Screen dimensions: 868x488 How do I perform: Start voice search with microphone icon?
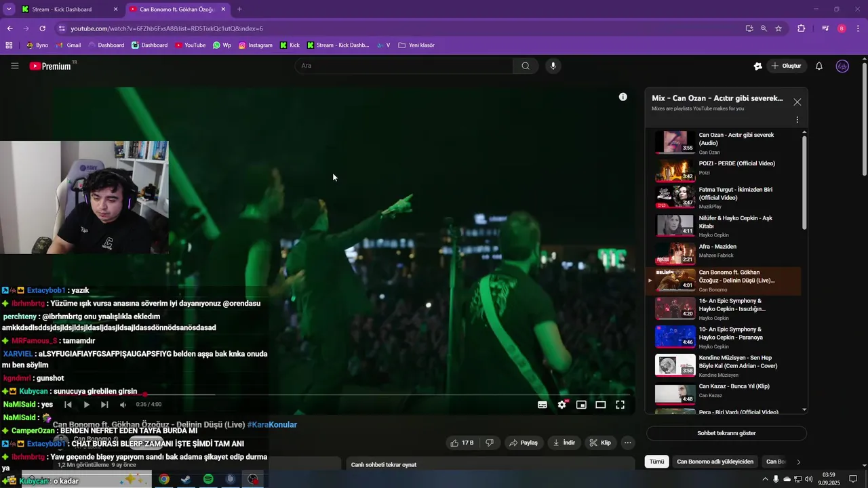553,66
